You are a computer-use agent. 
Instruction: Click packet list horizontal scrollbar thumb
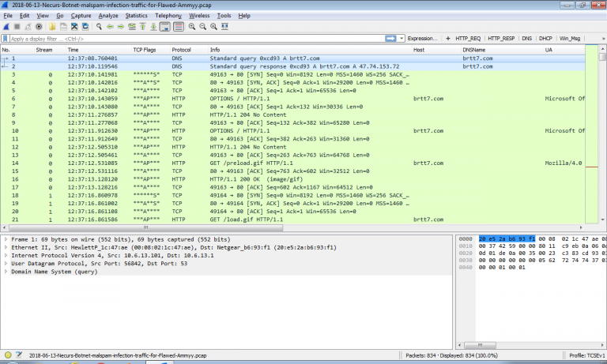point(145,228)
